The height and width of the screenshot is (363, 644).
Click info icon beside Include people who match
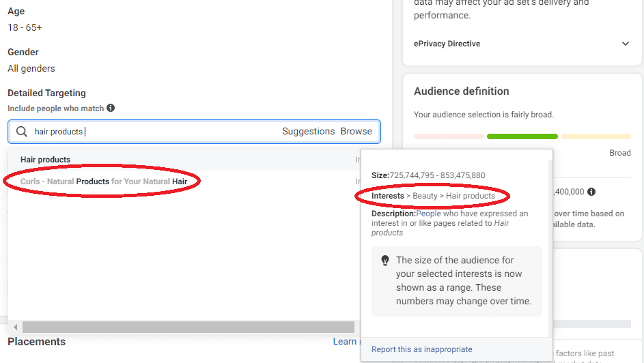[x=111, y=108]
